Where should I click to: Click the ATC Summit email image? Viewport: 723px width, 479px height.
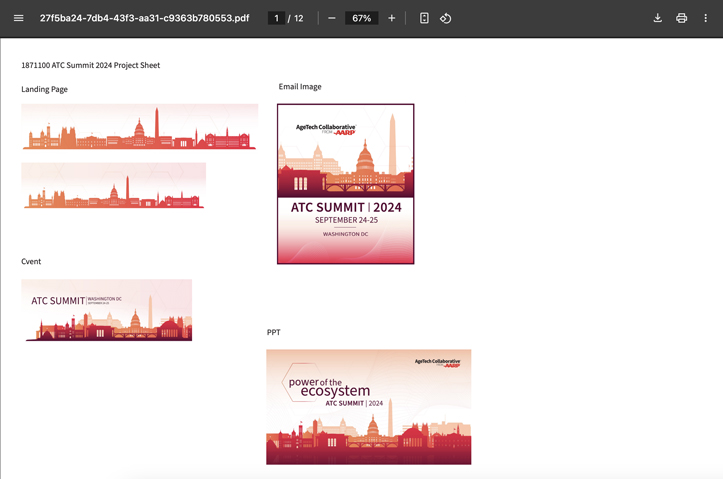pos(345,184)
